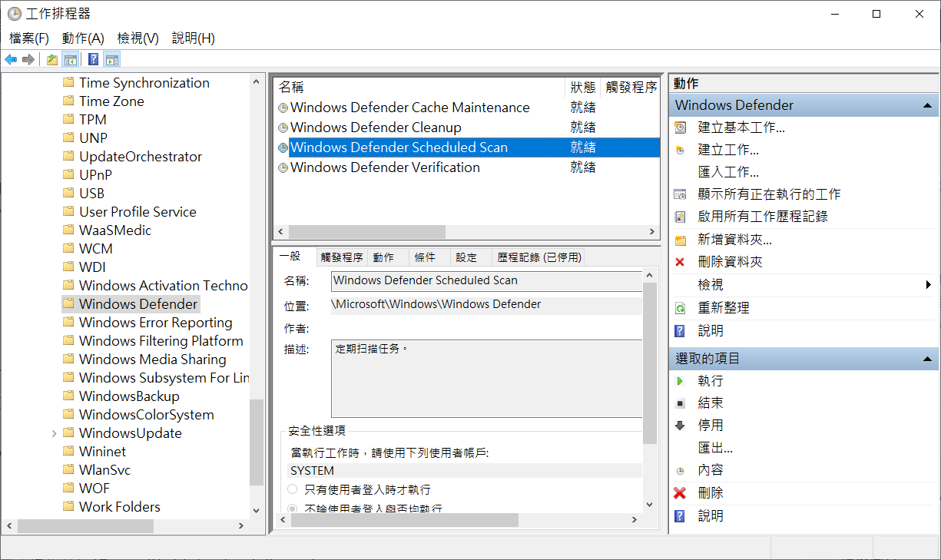The image size is (941, 560).
Task: Click the TPM folder icon in tree
Action: pyautogui.click(x=68, y=119)
